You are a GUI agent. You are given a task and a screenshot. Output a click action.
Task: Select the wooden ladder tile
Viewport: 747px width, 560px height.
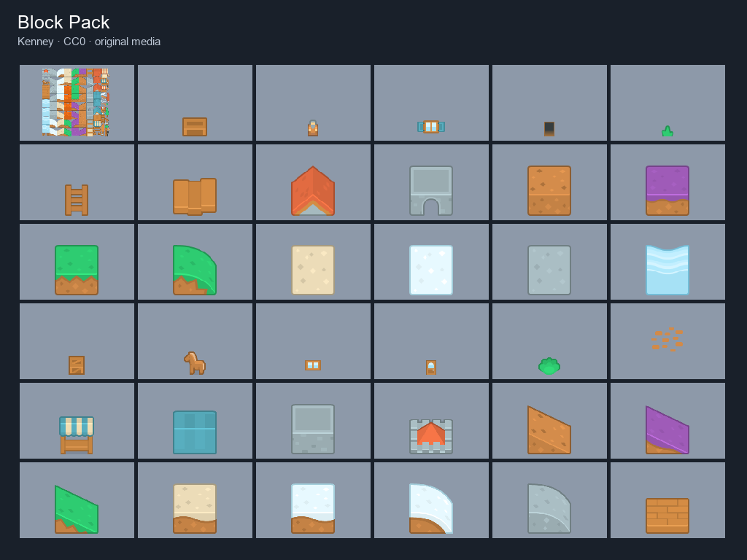click(77, 200)
